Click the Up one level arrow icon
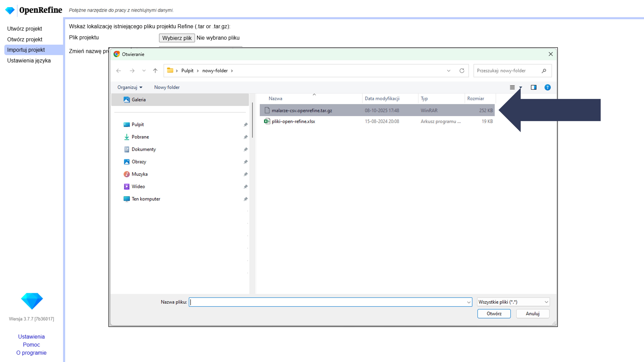 [155, 71]
